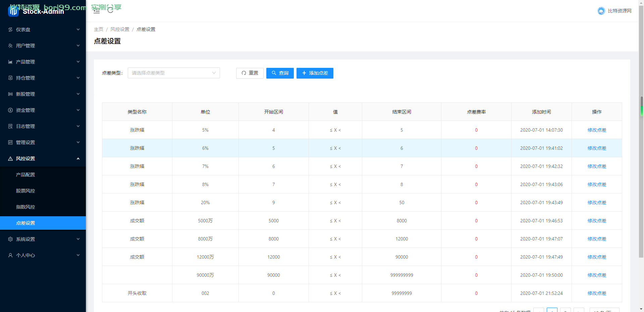Expand the 资金管理 menu chevron
The width and height of the screenshot is (644, 312).
[78, 110]
